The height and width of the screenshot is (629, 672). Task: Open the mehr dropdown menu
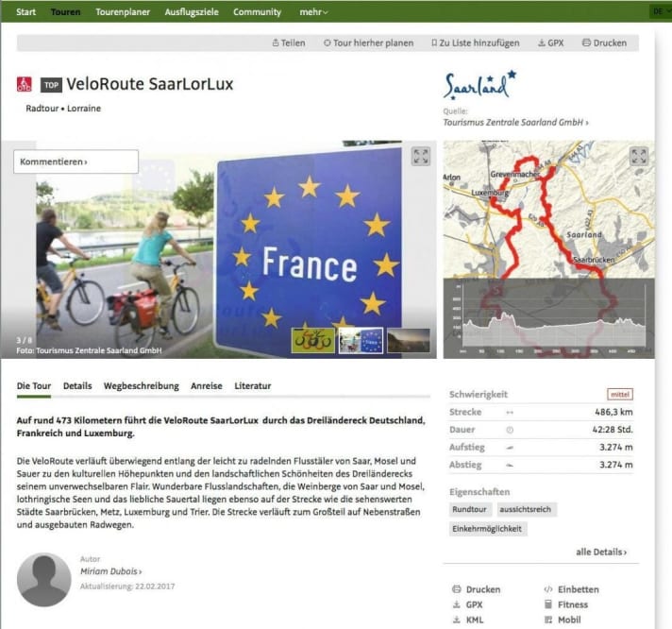point(313,12)
